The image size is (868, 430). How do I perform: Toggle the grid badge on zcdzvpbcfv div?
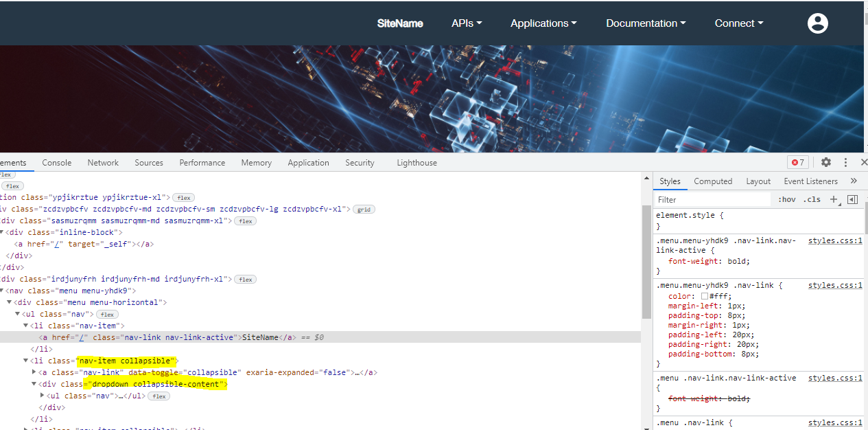pos(364,209)
